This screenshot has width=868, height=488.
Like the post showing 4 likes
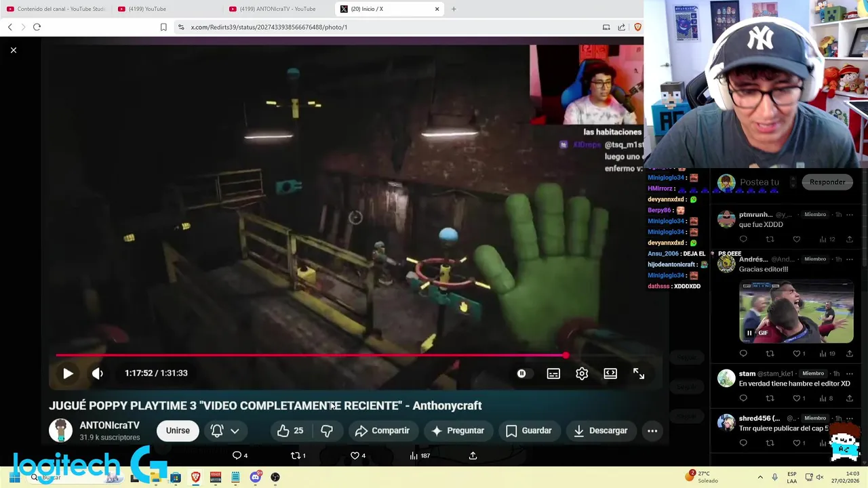click(358, 455)
